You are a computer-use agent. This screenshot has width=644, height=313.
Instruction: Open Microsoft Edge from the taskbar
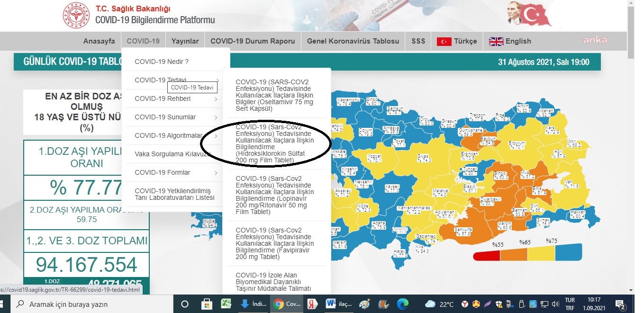point(403,304)
